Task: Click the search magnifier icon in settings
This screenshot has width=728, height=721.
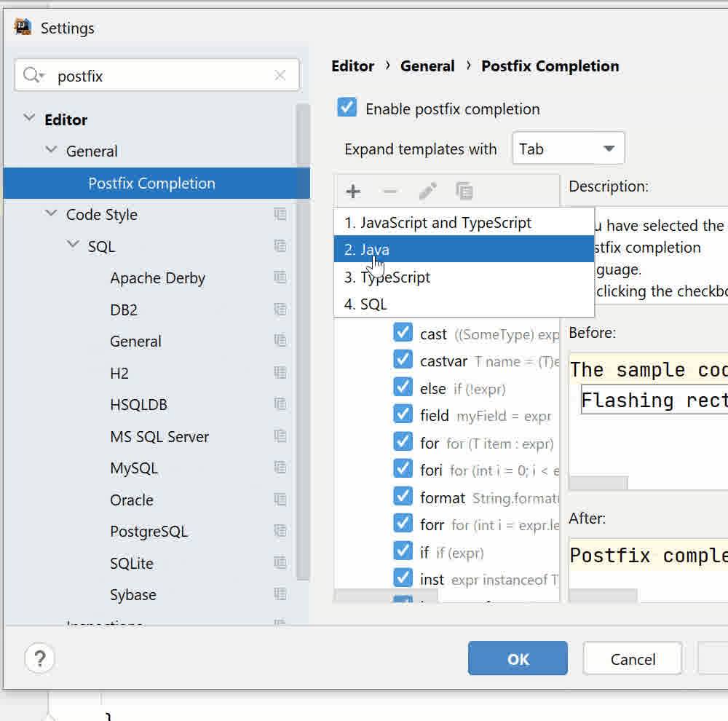Action: click(x=33, y=75)
